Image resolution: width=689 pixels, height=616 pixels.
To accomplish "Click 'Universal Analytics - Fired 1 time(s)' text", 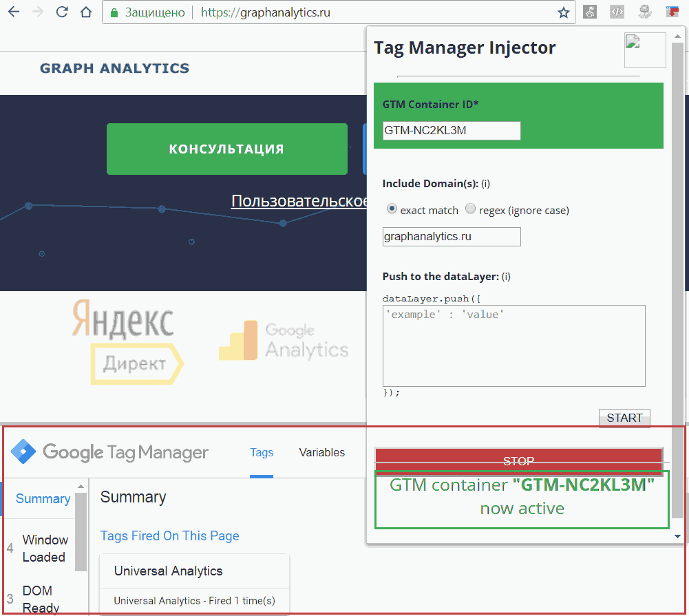I will pyautogui.click(x=194, y=601).
